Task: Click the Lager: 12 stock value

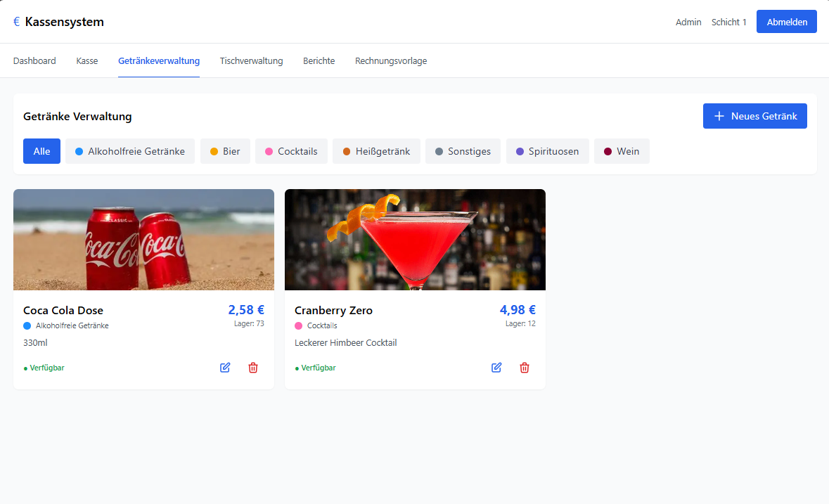Action: pyautogui.click(x=520, y=323)
